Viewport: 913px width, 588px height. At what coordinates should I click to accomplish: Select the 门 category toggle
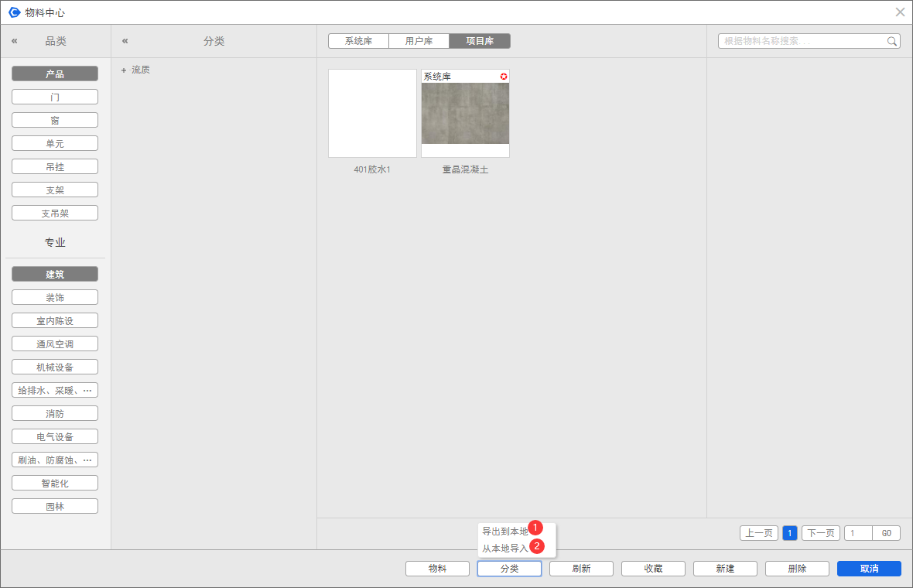point(55,97)
